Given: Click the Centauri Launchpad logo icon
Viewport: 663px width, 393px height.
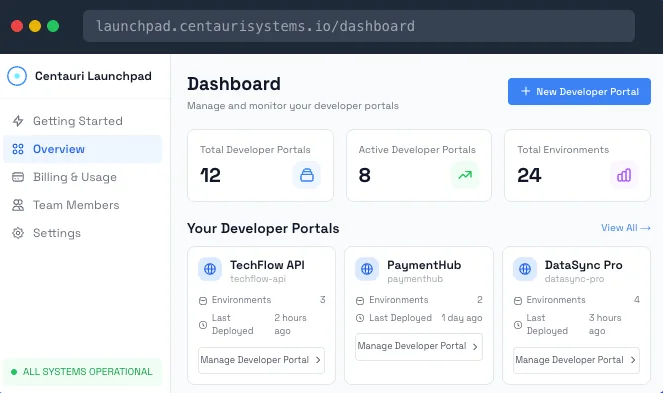Looking at the screenshot, I should (17, 76).
